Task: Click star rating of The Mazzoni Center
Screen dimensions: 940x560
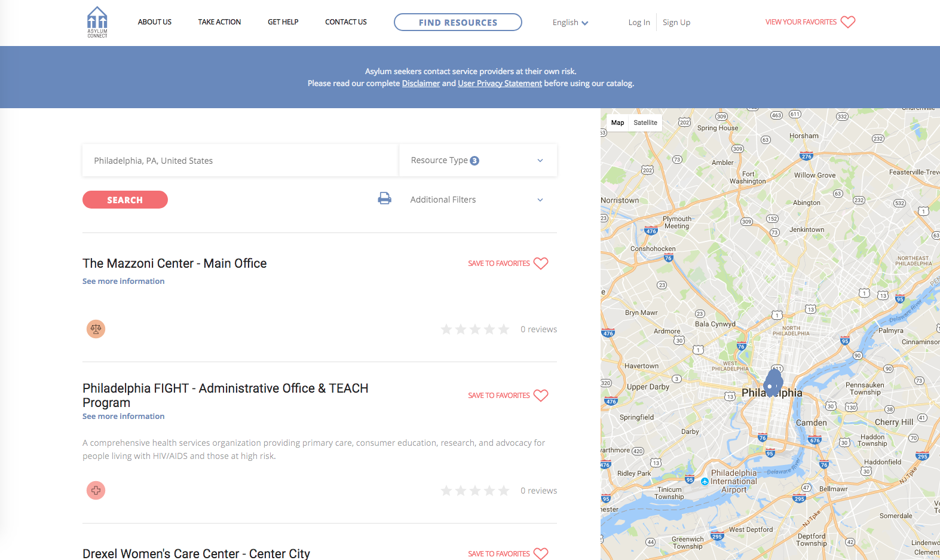Action: pyautogui.click(x=475, y=329)
